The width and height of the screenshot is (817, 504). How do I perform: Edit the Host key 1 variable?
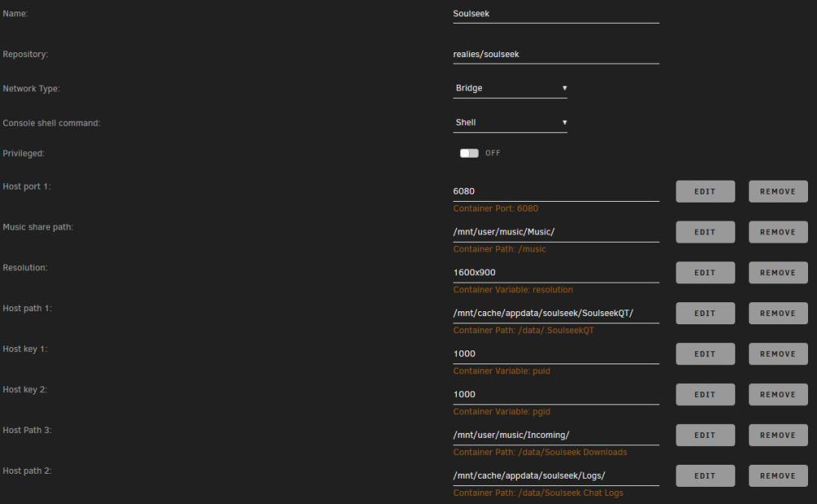coord(706,354)
